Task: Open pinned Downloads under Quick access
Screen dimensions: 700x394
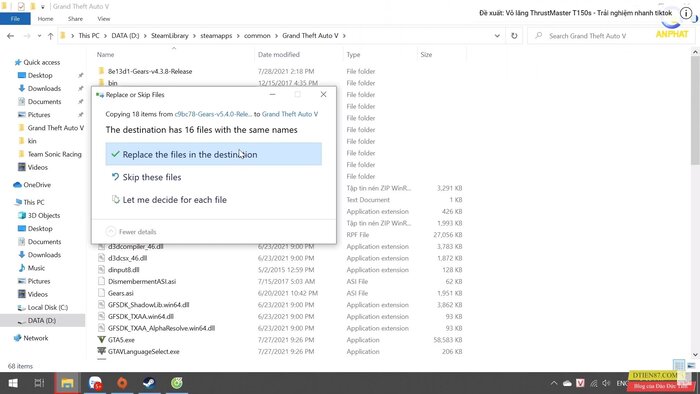Action: pos(44,88)
